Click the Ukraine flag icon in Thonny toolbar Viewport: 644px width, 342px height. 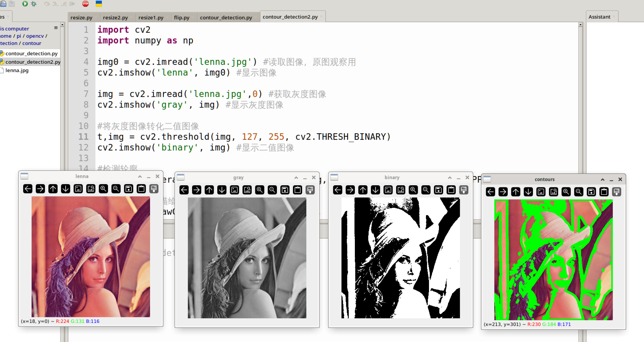(99, 4)
